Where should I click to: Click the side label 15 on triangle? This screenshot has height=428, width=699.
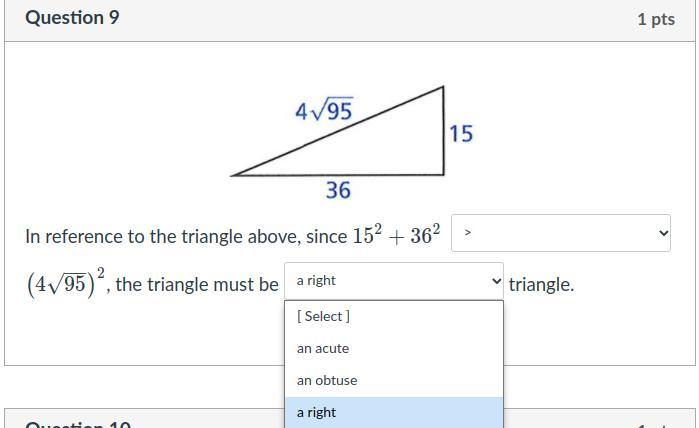click(461, 133)
